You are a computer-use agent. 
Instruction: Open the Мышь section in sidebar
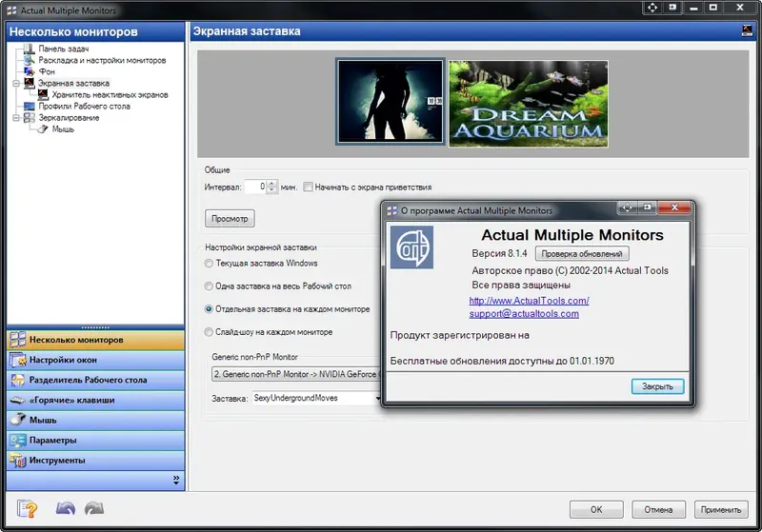[x=96, y=421]
